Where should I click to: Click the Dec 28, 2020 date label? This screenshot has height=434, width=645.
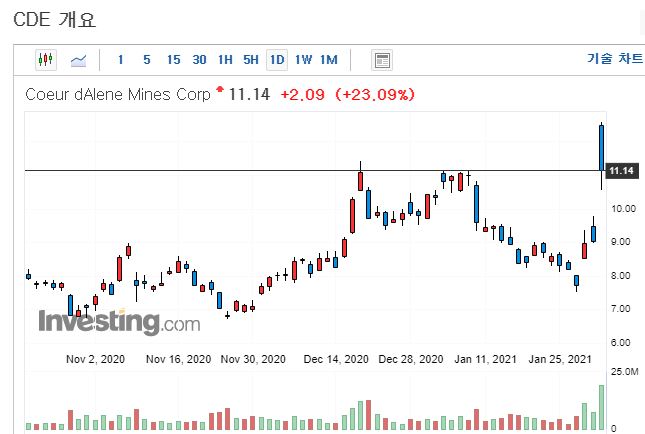pyautogui.click(x=411, y=359)
